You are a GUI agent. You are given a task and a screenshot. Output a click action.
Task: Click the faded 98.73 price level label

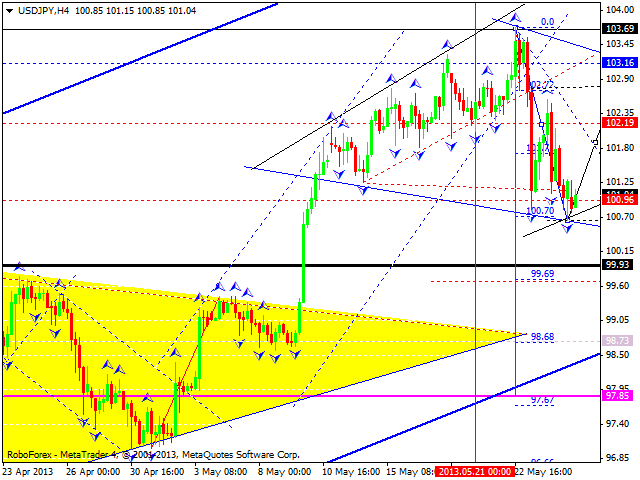pos(618,340)
